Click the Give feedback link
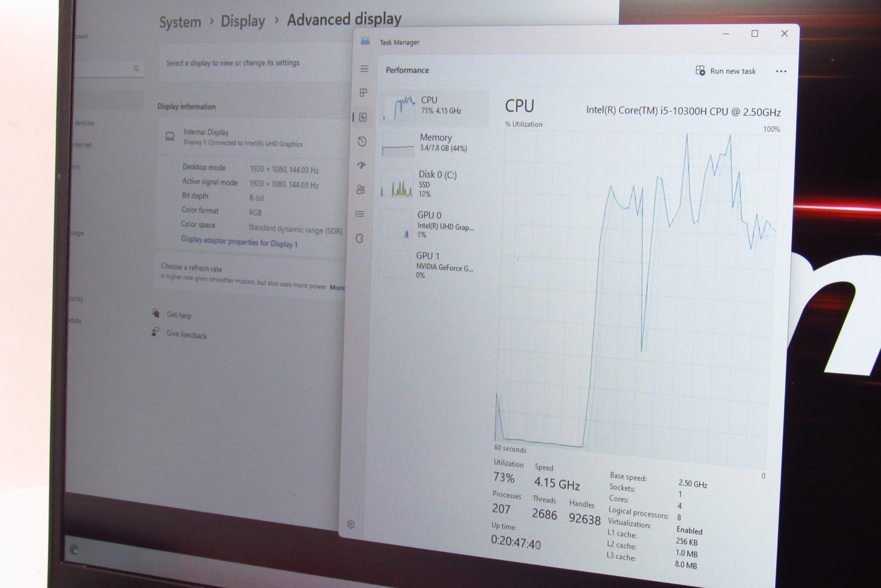The height and width of the screenshot is (588, 881). 186,334
